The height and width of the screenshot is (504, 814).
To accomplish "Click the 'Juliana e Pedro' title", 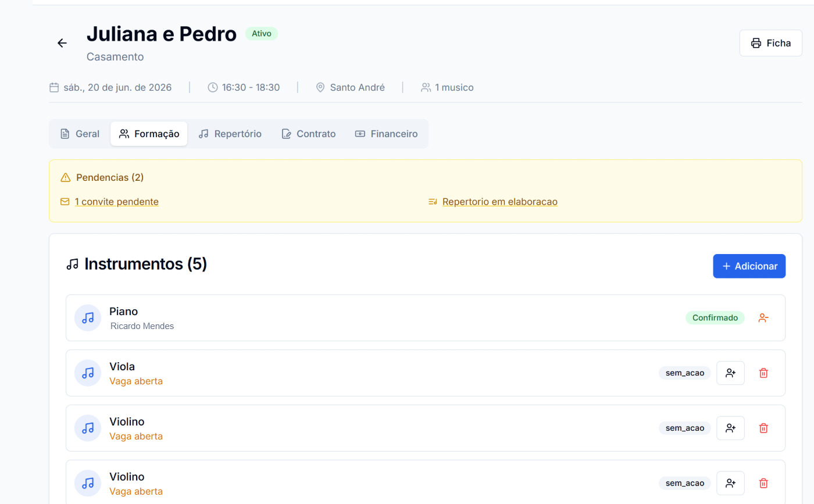I will [x=162, y=34].
